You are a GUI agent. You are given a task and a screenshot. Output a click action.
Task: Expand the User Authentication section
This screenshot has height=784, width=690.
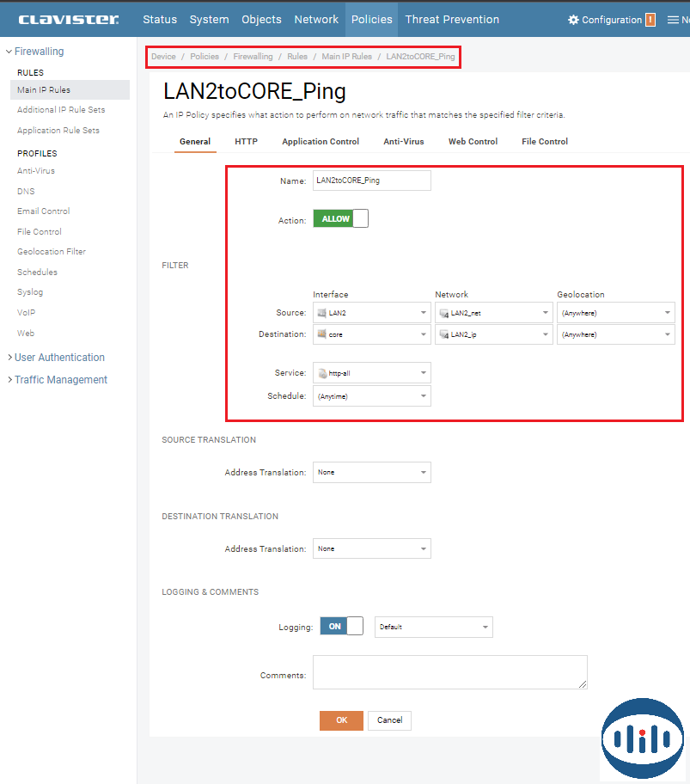(9, 358)
